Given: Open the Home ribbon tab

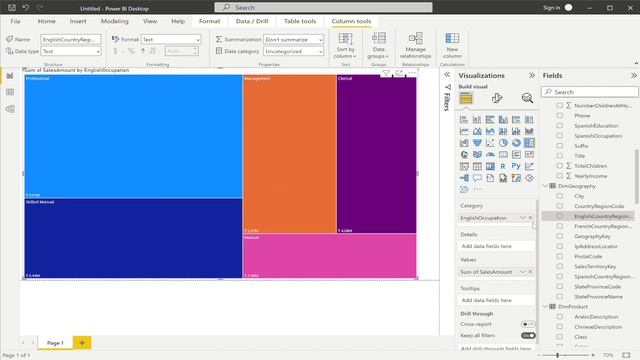Looking at the screenshot, I should click(x=47, y=21).
